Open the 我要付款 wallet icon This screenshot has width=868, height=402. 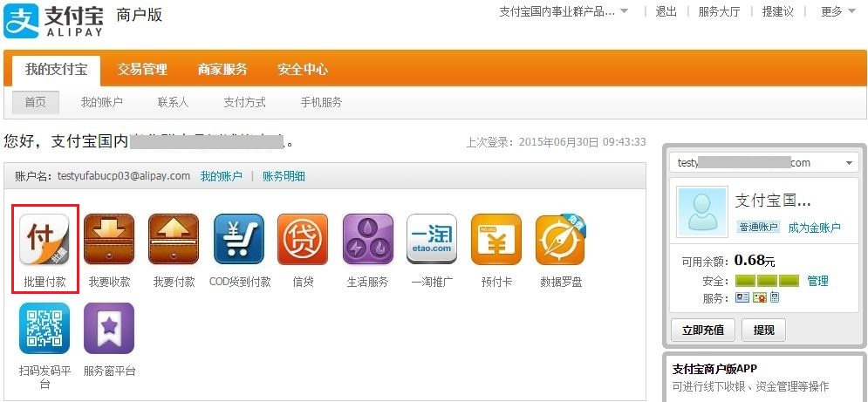point(174,239)
